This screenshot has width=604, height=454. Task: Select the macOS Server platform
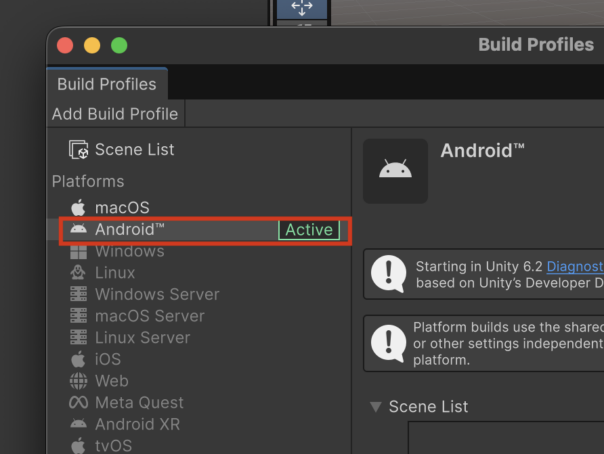tap(149, 316)
